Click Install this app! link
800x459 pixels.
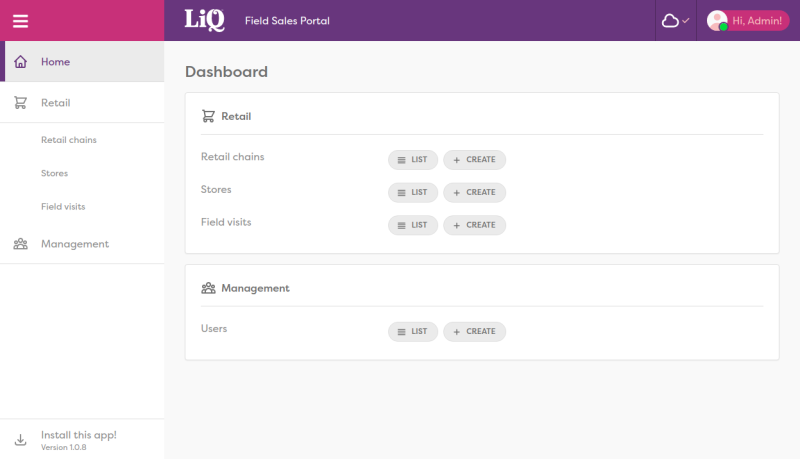[78, 435]
